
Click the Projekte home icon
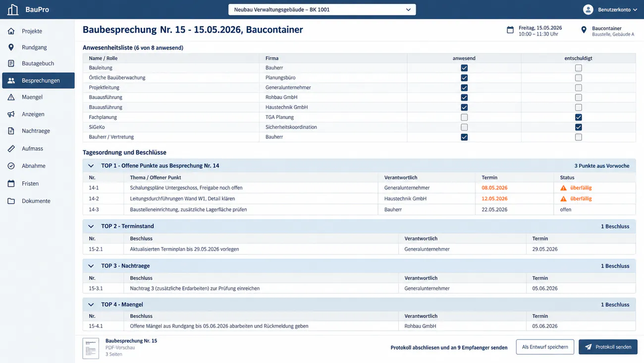[x=11, y=31]
